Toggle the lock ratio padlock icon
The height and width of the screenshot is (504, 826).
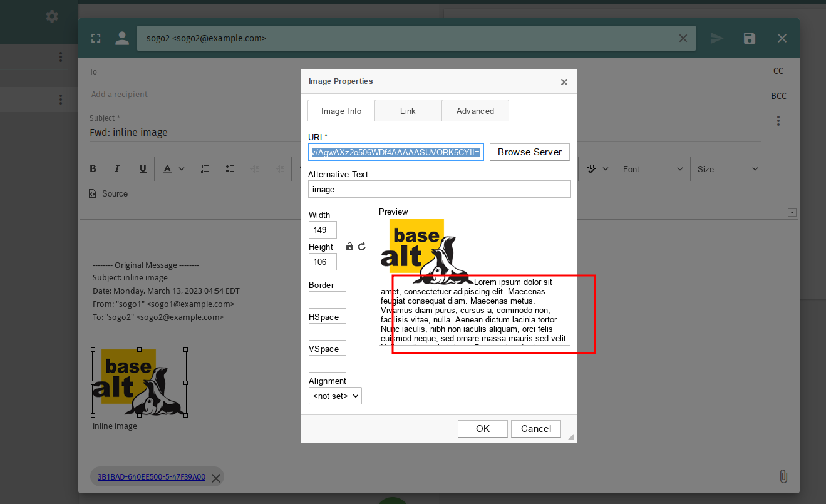pyautogui.click(x=349, y=247)
